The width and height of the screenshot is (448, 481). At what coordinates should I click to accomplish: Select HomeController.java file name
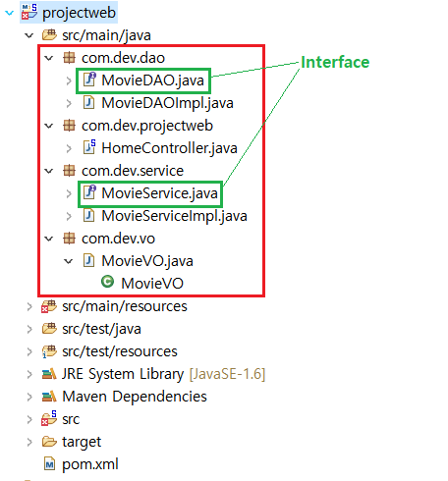(x=169, y=148)
